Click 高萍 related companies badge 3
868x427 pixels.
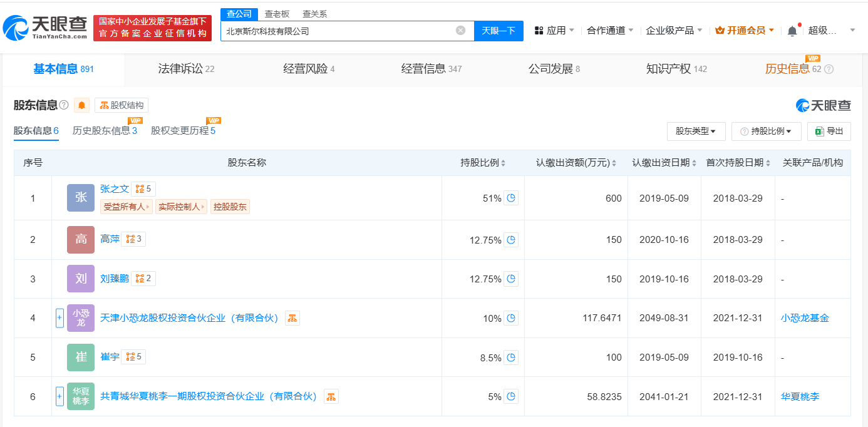pos(133,239)
